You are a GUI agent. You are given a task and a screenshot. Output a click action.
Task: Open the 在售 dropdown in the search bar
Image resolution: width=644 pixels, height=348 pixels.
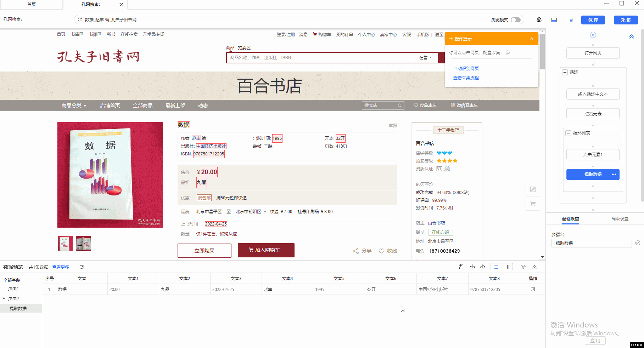[425, 58]
